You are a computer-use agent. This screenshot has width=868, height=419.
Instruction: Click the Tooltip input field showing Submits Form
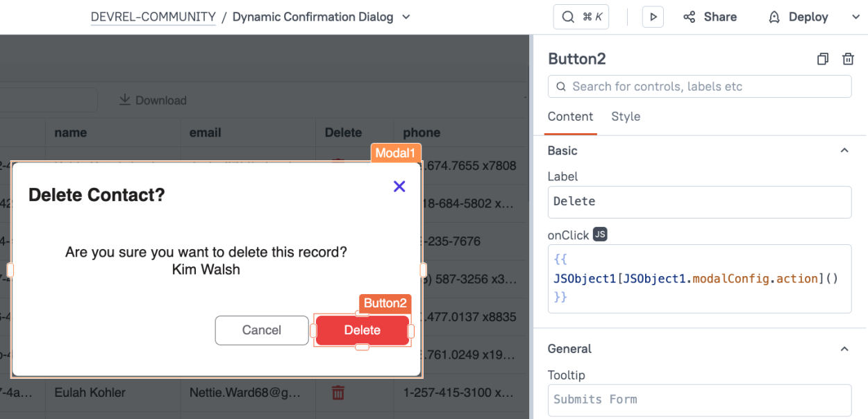tap(699, 400)
